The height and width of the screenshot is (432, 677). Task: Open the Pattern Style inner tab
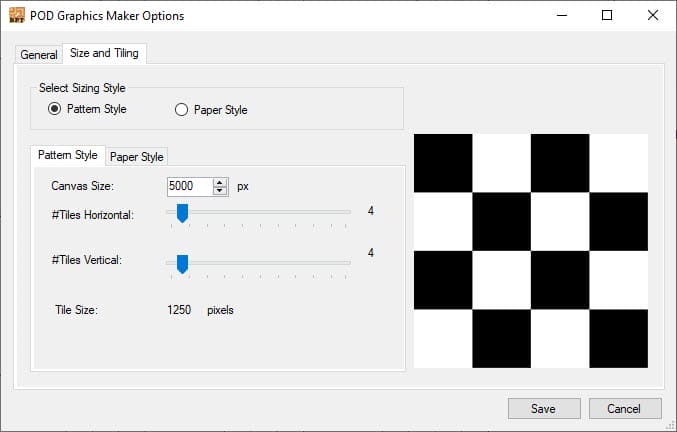click(x=67, y=155)
